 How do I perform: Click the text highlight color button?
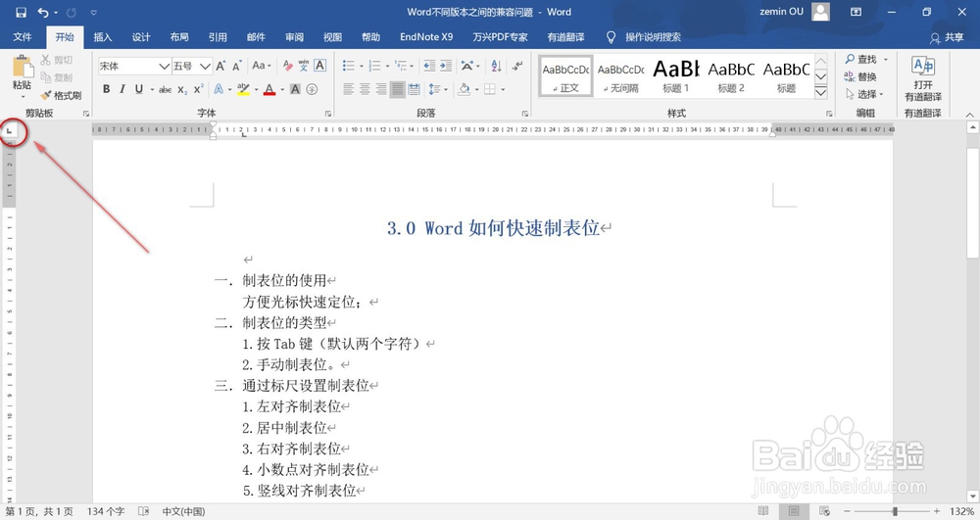[242, 89]
